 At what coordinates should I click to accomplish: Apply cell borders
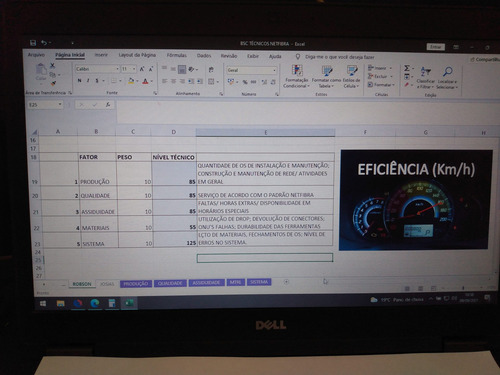pos(114,81)
